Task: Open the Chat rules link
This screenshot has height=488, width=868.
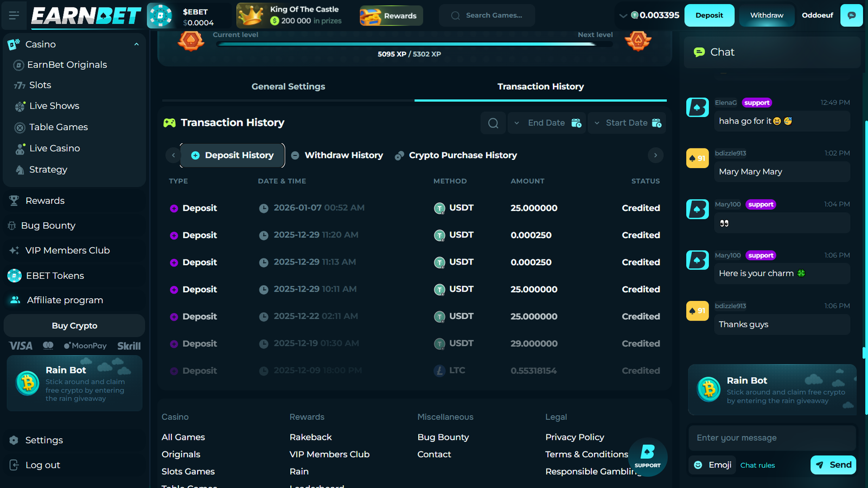Action: 757,465
